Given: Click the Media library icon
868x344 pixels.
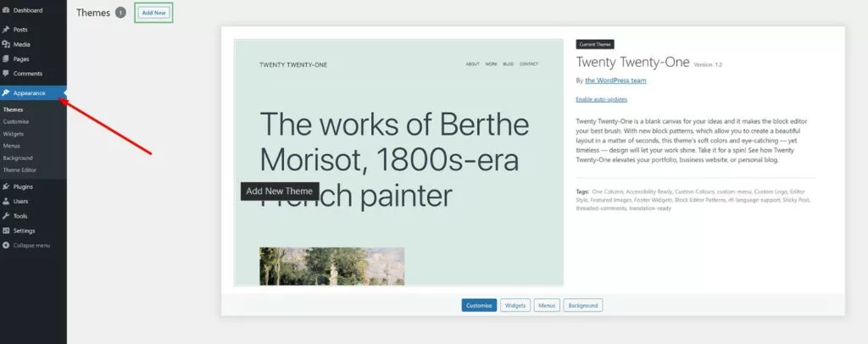Looking at the screenshot, I should pyautogui.click(x=6, y=44).
